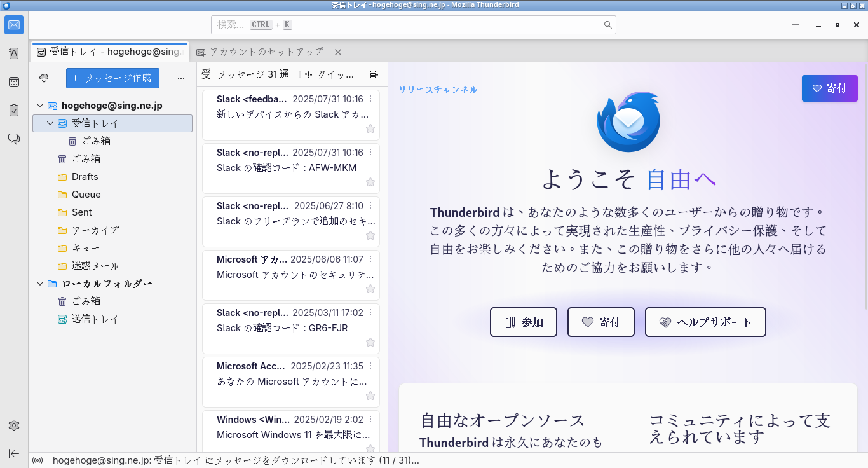
Task: Open the ごみ箱 subfolder nested under 受信トレイ
Action: (x=112, y=141)
